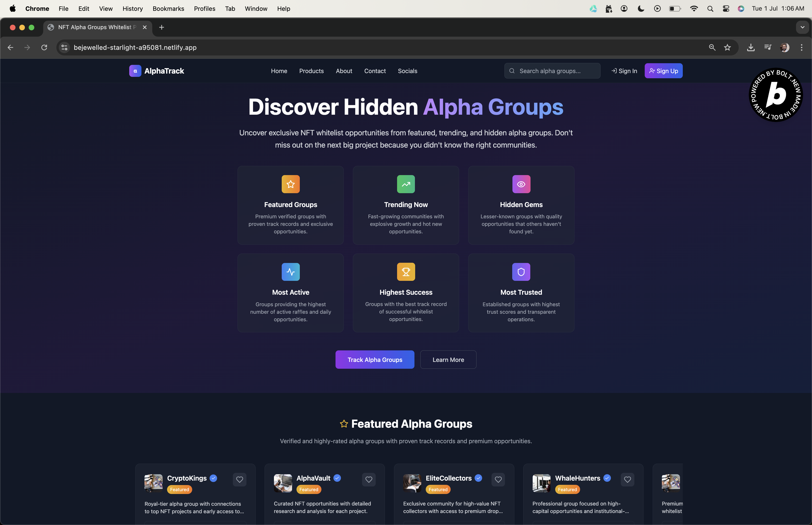Screen dimensions: 812x525
Task: Open the Products nav menu item
Action: coord(311,71)
